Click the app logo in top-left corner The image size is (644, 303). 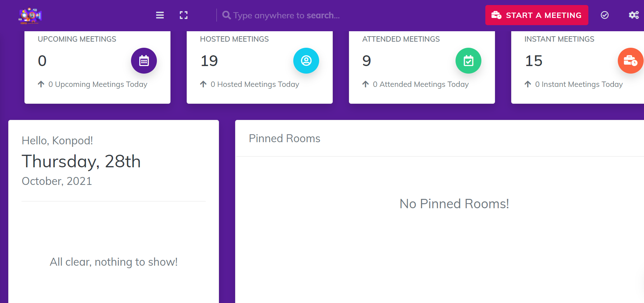click(30, 15)
